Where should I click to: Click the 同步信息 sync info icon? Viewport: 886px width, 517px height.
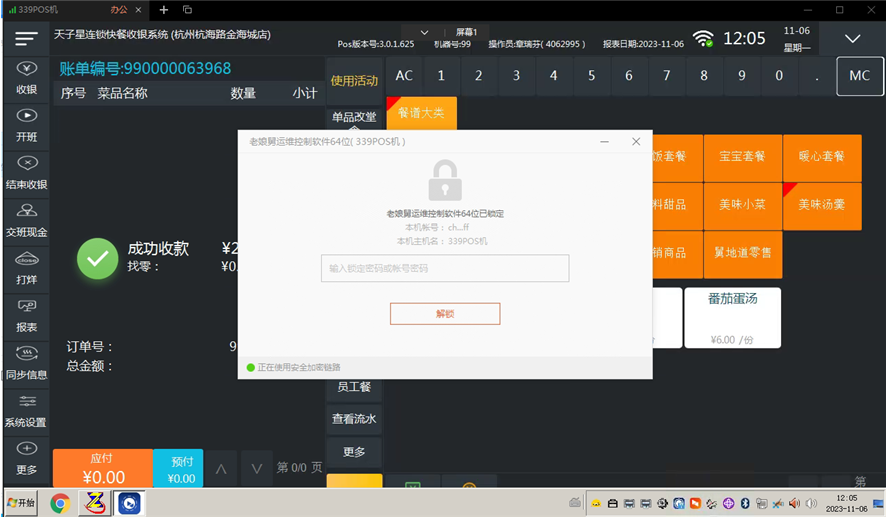[x=27, y=363]
